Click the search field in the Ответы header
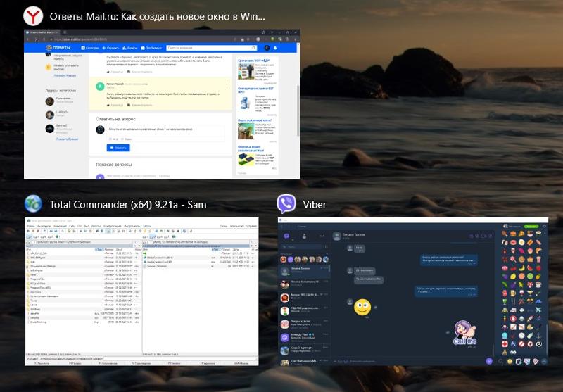The height and width of the screenshot is (392, 563). pos(212,48)
